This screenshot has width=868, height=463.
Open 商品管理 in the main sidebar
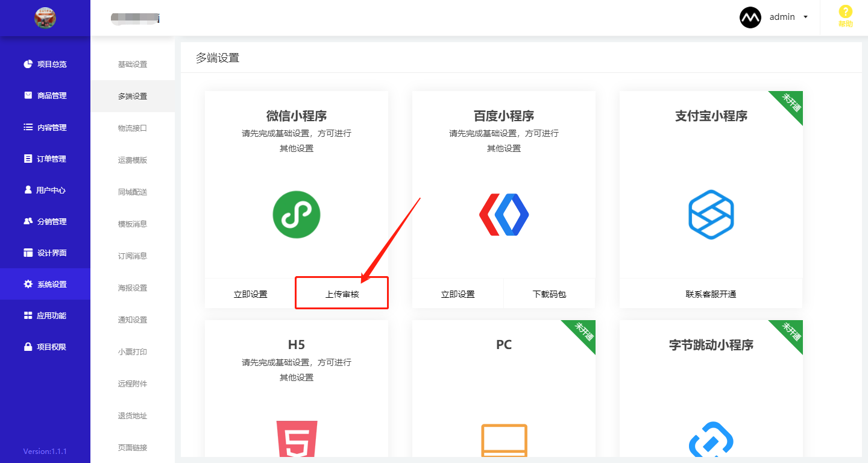(45, 95)
